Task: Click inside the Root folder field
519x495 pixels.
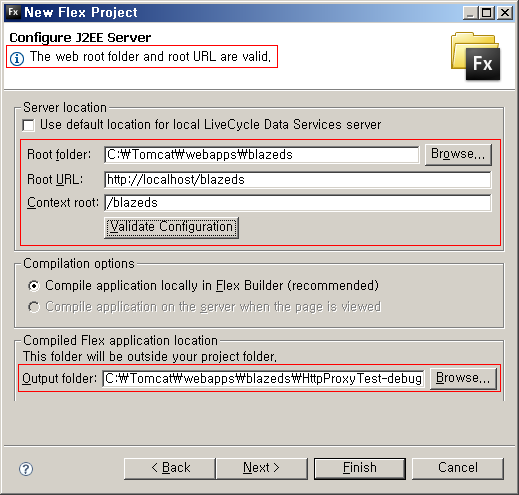Action: tap(262, 155)
